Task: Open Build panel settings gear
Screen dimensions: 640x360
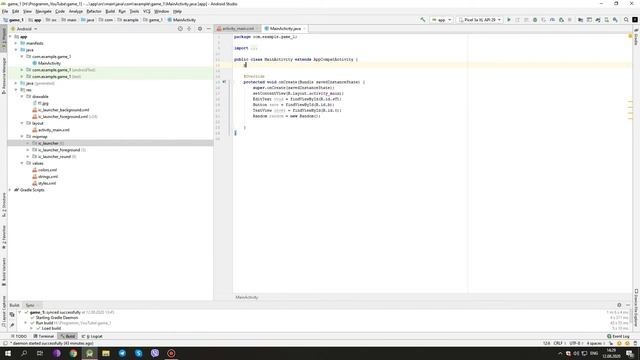Action: 619,305
